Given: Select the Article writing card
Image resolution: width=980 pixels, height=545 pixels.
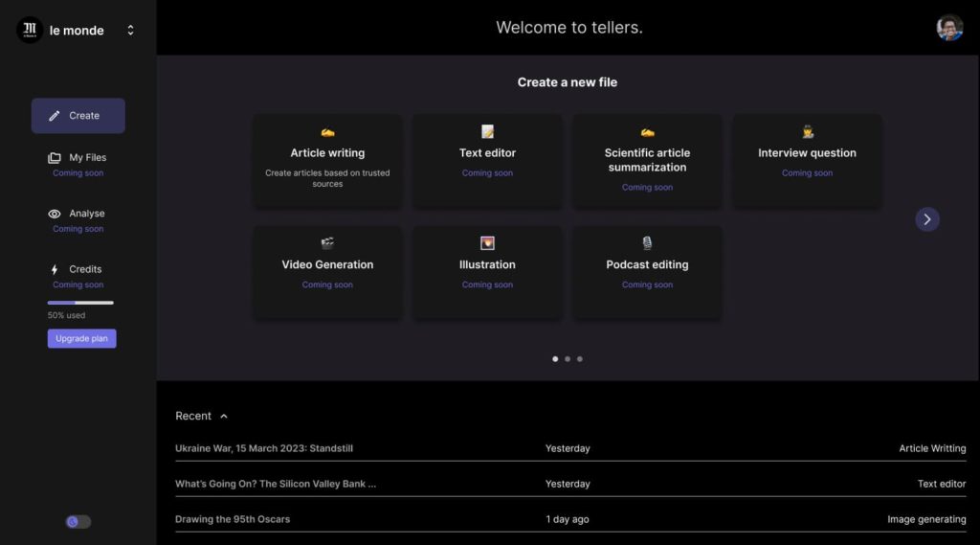Looking at the screenshot, I should click(x=327, y=161).
